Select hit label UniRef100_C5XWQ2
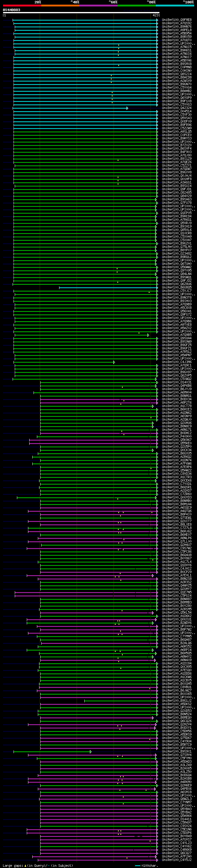The image size is (197, 868). [x=177, y=379]
